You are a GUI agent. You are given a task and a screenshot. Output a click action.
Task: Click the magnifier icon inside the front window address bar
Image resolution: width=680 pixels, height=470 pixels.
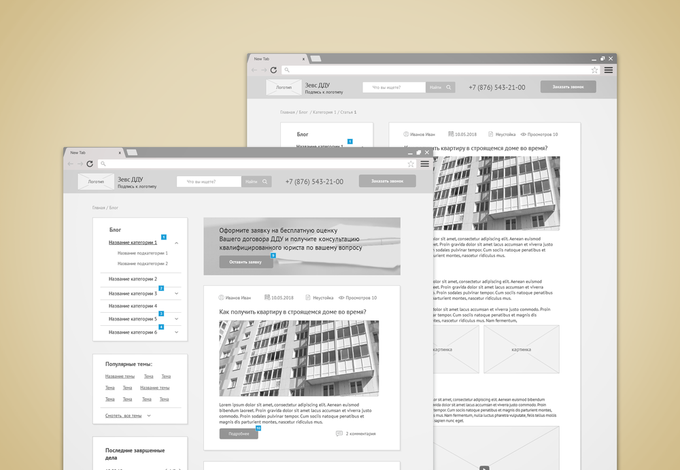(103, 164)
